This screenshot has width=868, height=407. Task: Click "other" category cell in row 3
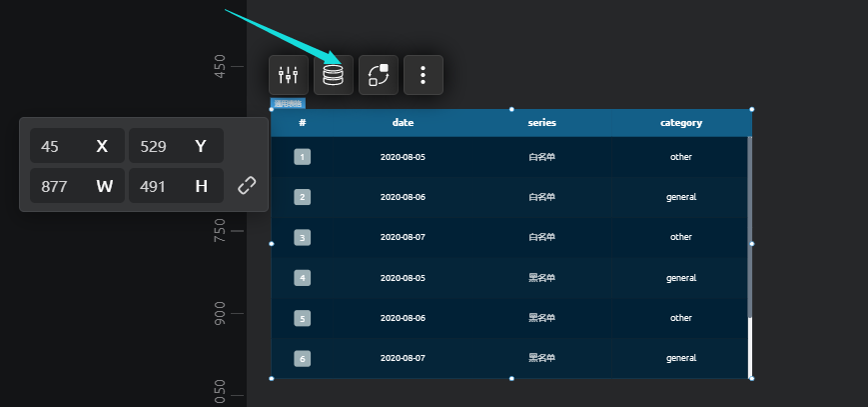[681, 237]
